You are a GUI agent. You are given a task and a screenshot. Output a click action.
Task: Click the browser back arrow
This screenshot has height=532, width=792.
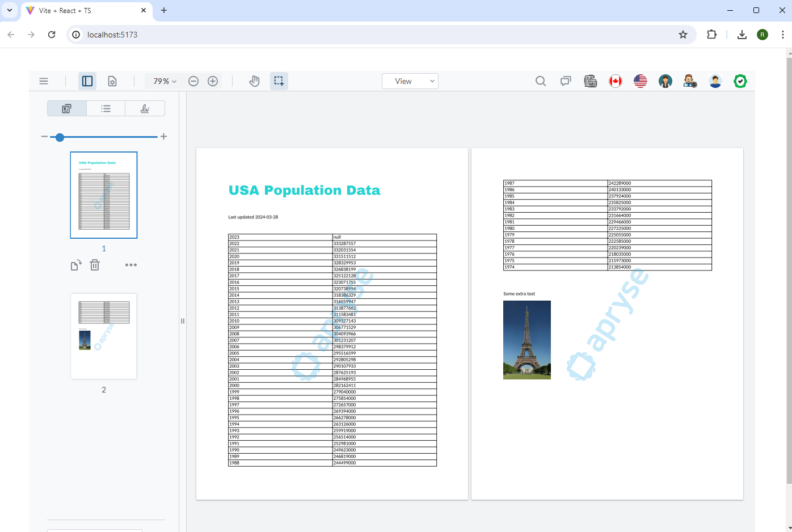tap(11, 35)
